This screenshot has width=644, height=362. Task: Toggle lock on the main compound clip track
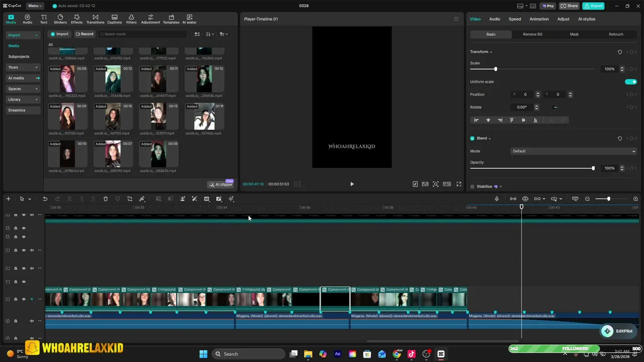16,299
